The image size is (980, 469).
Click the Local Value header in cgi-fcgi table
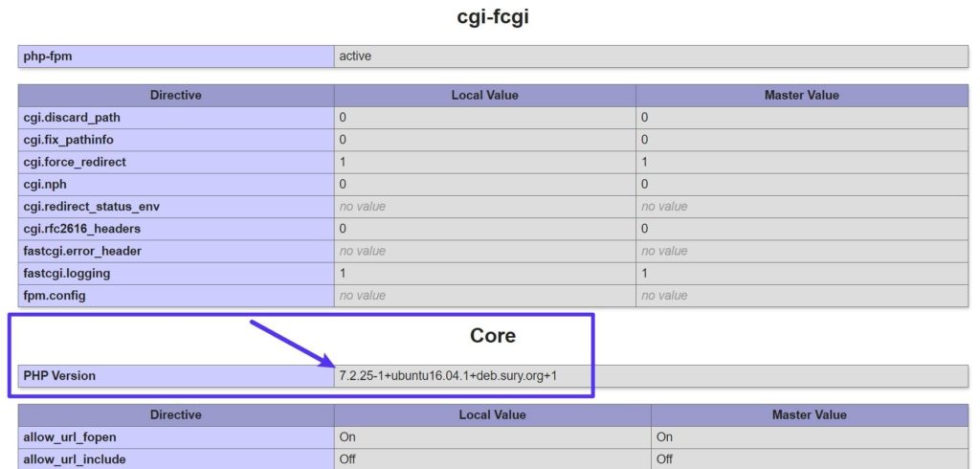coord(484,95)
